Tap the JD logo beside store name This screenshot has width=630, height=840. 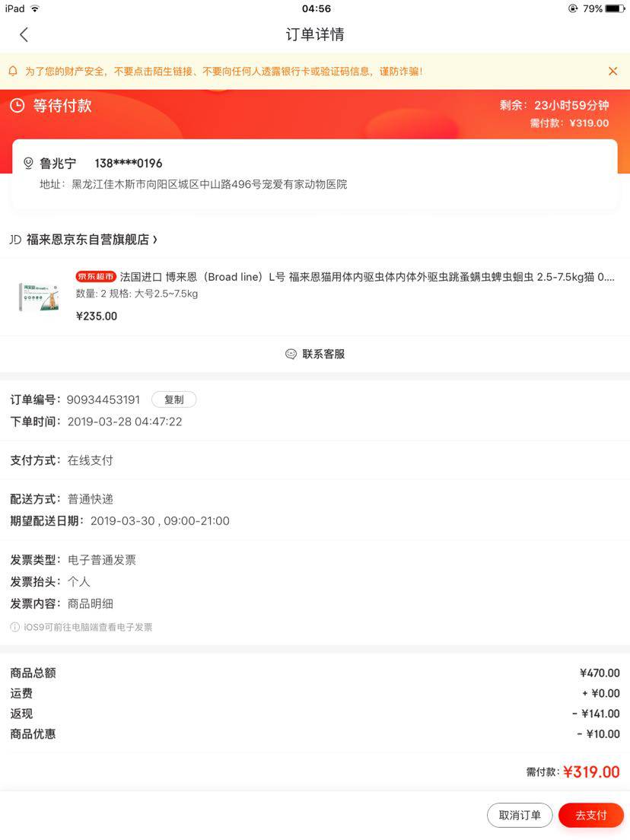15,240
